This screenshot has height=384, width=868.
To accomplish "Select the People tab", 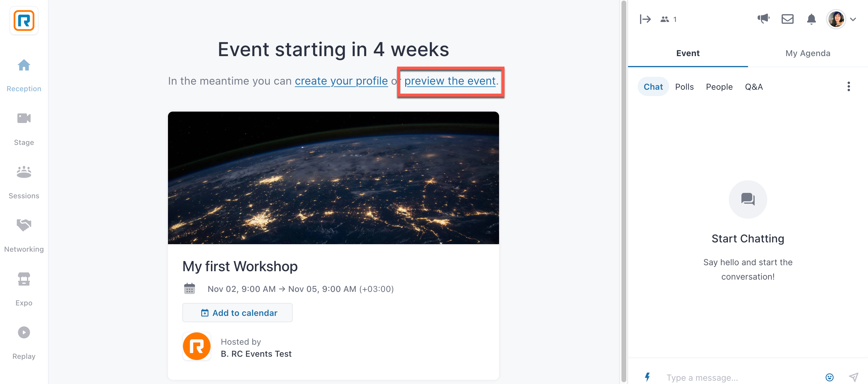I will 719,87.
